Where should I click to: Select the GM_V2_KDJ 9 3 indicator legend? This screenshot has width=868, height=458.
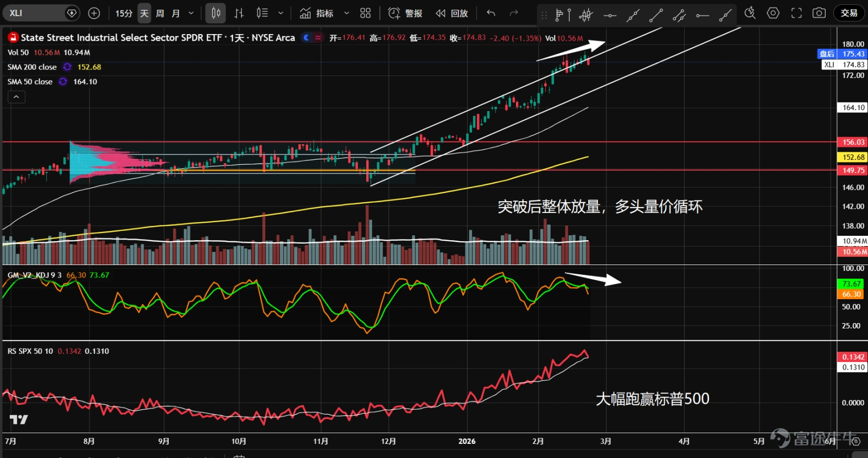[35, 275]
